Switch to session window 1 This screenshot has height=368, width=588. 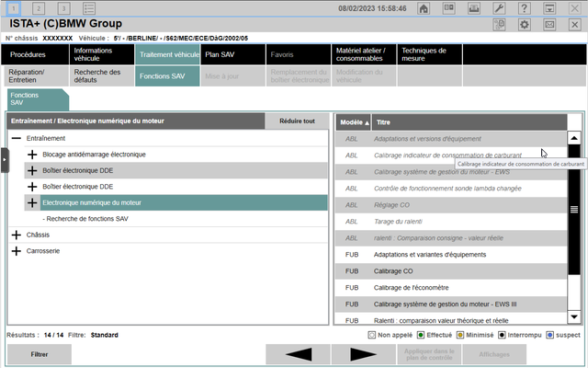tap(14, 8)
